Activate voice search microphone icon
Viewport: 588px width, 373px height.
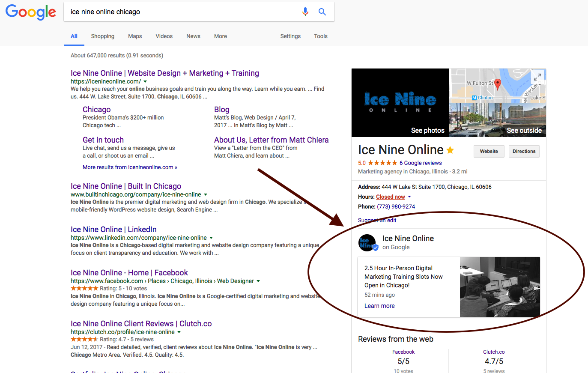305,12
